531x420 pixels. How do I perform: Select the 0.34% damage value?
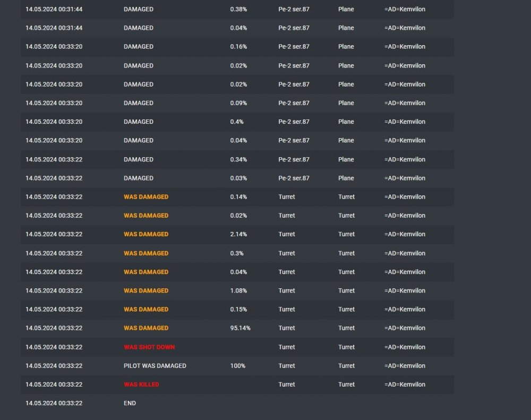click(x=238, y=159)
